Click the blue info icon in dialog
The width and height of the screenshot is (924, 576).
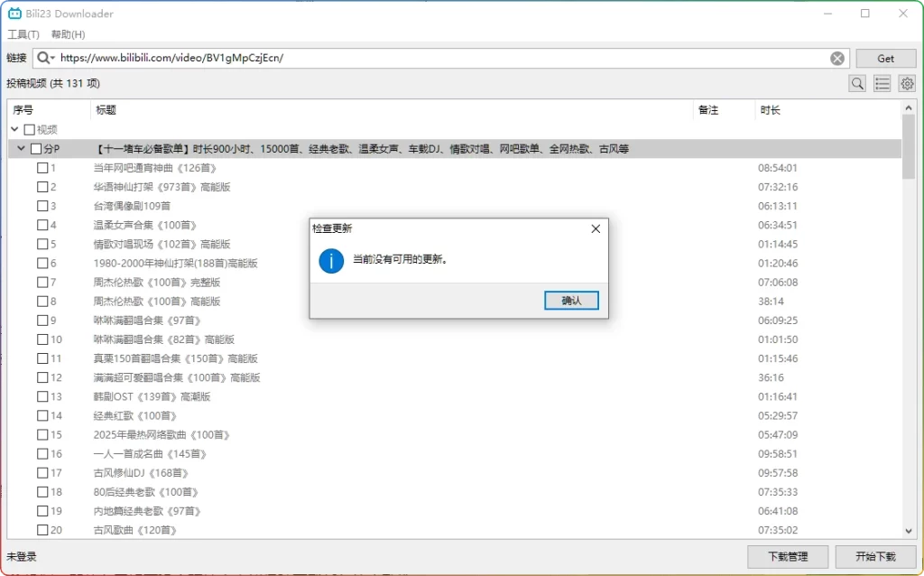331,260
